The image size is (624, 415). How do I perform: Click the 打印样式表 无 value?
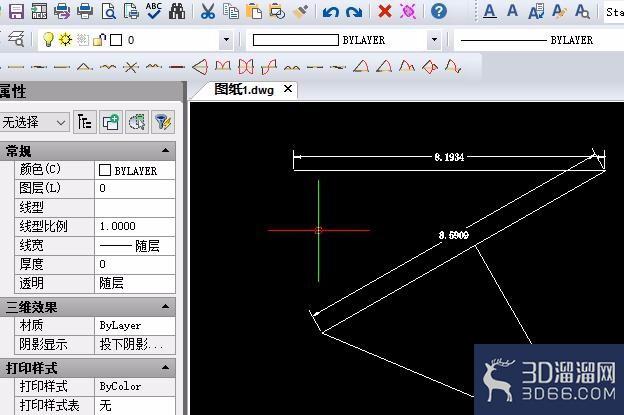(135, 405)
